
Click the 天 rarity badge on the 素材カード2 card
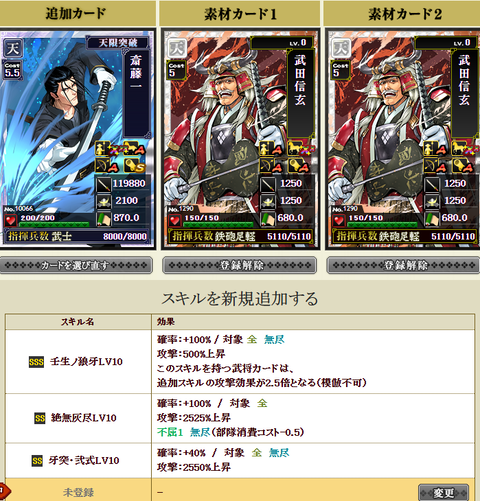(341, 48)
